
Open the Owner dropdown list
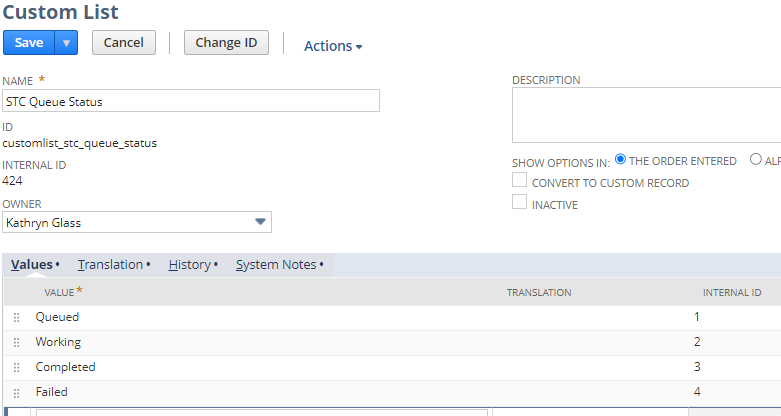(260, 222)
